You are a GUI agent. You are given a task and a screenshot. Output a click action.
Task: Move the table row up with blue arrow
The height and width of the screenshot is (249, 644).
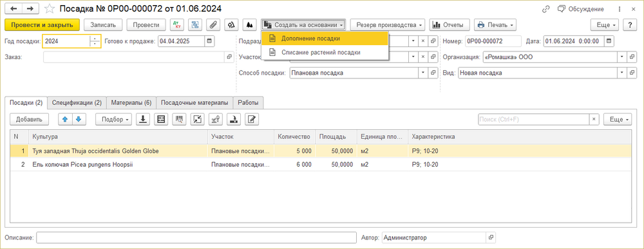[x=64, y=120]
